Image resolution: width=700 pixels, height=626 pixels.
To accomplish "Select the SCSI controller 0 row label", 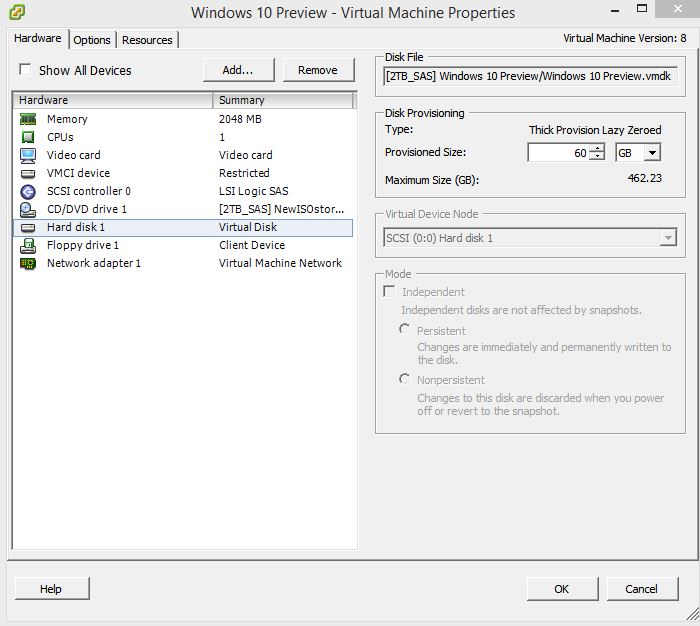I will pos(89,191).
